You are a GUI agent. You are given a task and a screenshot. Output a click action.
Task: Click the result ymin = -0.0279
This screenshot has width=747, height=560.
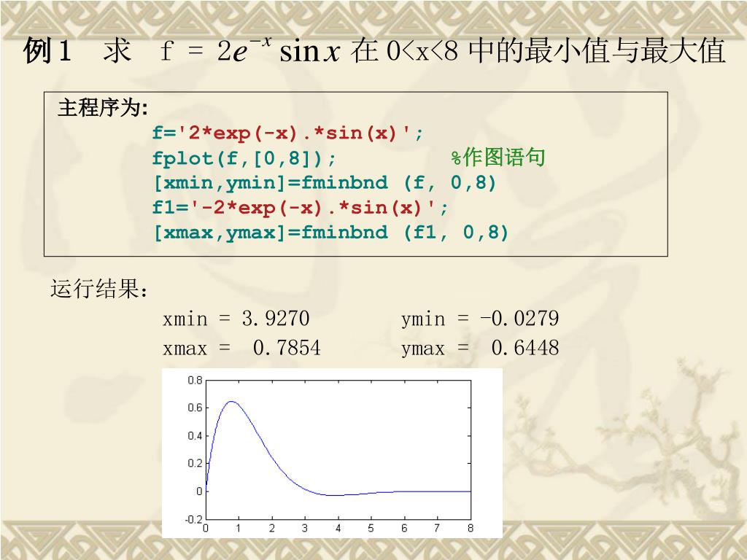(x=480, y=319)
